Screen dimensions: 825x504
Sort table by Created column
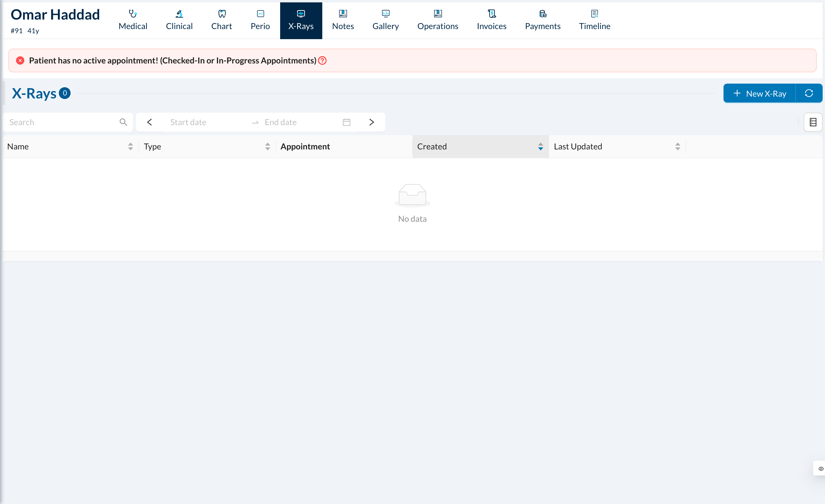point(480,146)
